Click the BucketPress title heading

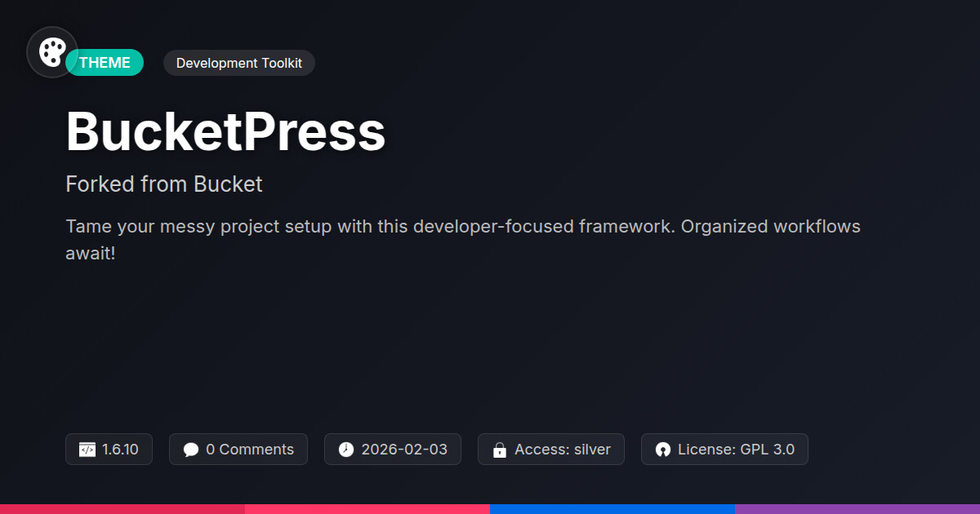(225, 132)
